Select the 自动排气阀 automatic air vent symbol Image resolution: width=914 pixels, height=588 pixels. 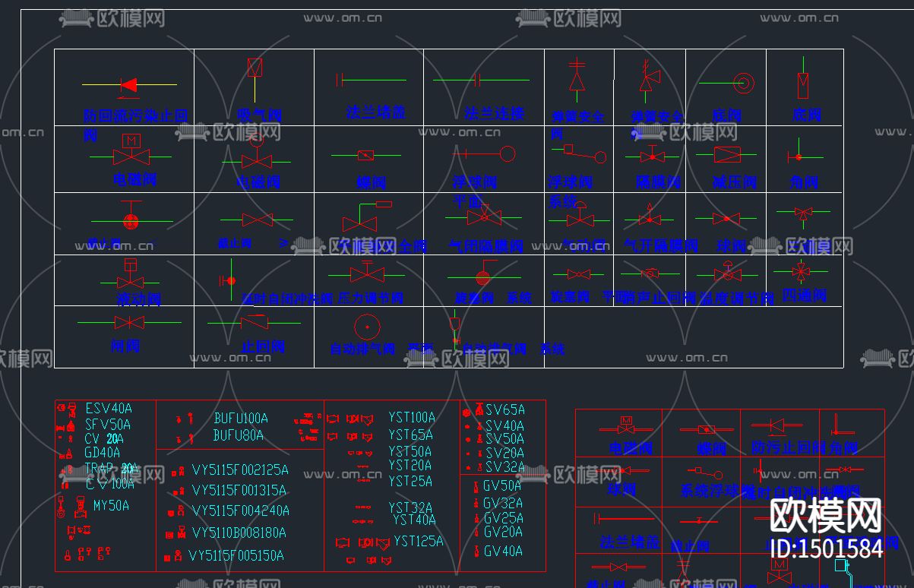(365, 327)
